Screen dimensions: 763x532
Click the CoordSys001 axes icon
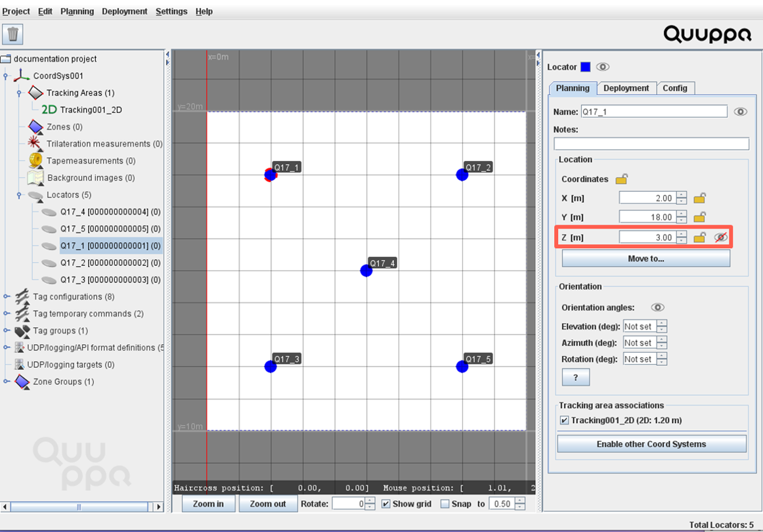coord(22,76)
